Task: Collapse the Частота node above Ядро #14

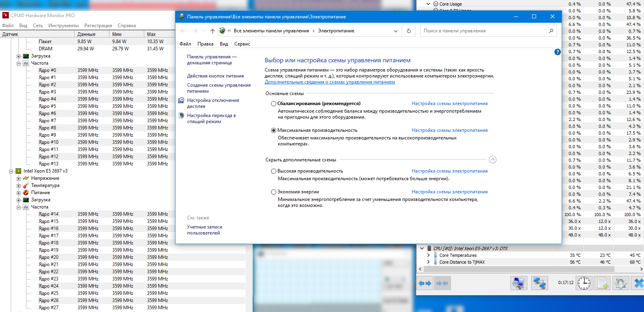Action: (x=18, y=207)
